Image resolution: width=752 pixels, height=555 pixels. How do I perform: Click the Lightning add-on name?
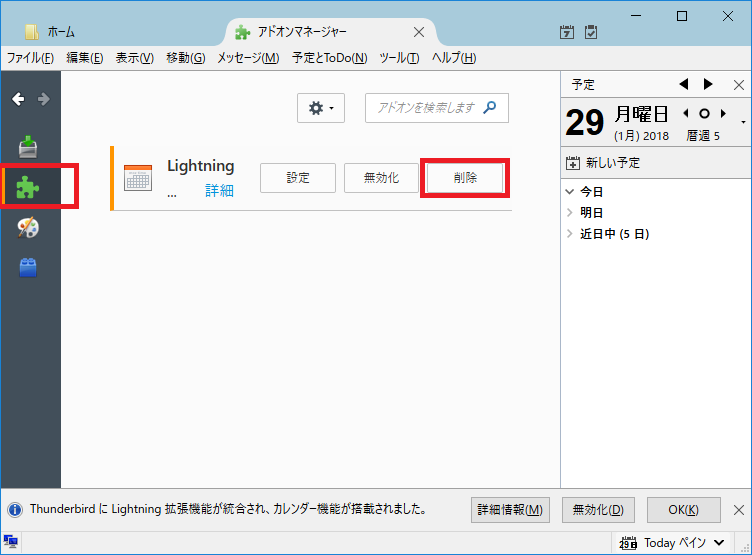pos(200,166)
